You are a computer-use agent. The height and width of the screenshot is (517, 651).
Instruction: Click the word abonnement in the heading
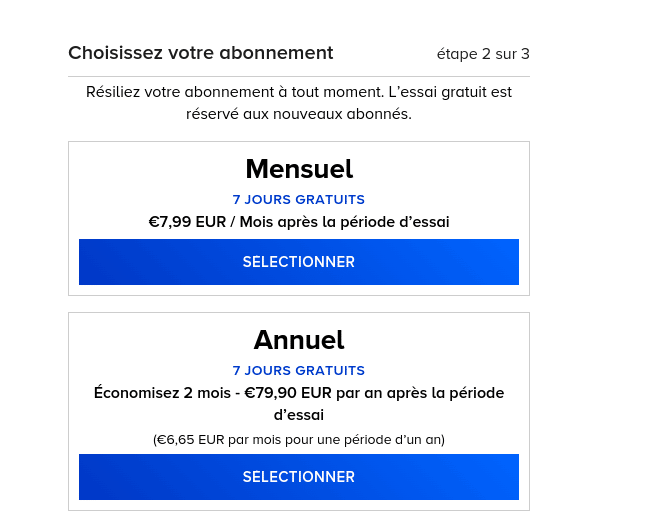tap(276, 53)
